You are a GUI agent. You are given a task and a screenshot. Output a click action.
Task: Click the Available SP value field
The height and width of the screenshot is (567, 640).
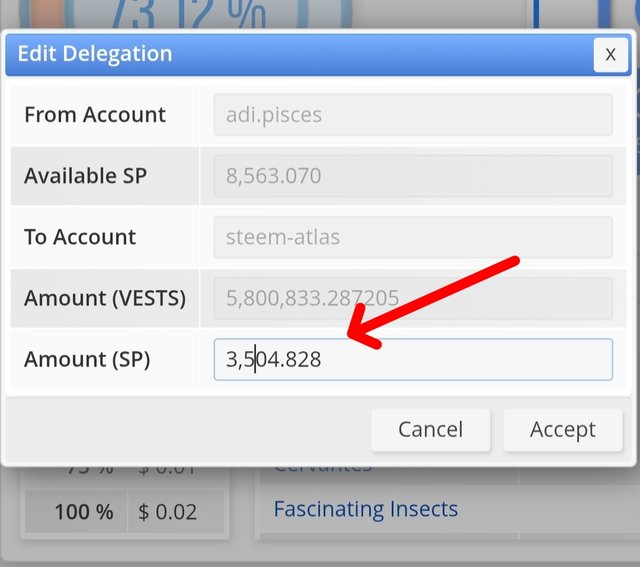point(412,176)
